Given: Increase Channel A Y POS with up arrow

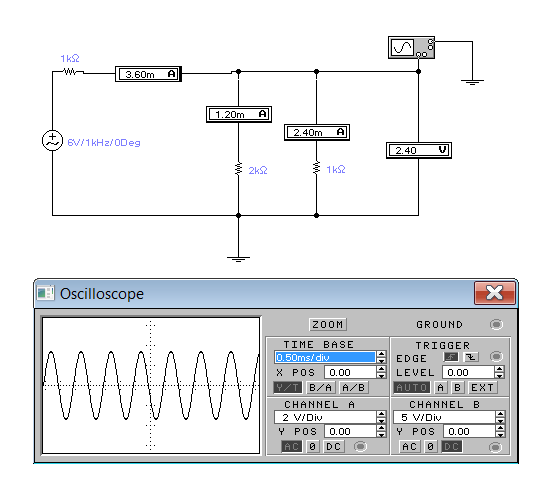Looking at the screenshot, I should tap(381, 428).
